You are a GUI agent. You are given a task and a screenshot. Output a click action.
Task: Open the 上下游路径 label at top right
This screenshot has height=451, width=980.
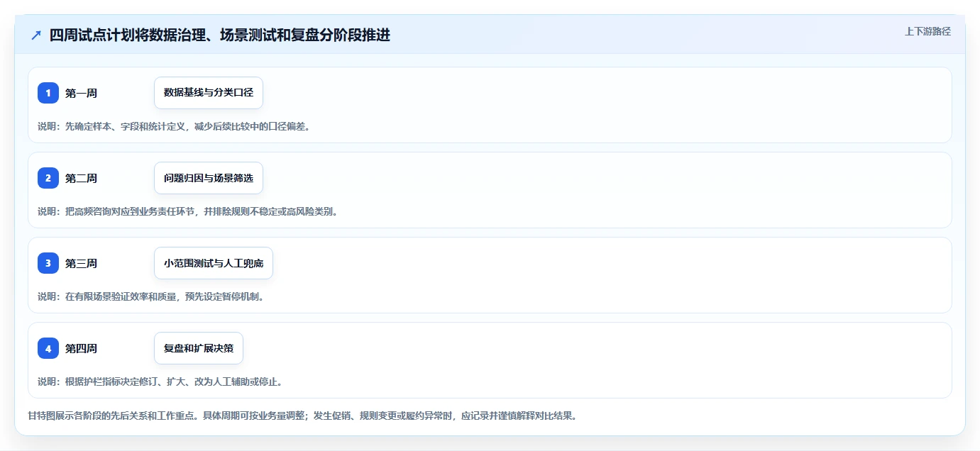pos(927,31)
